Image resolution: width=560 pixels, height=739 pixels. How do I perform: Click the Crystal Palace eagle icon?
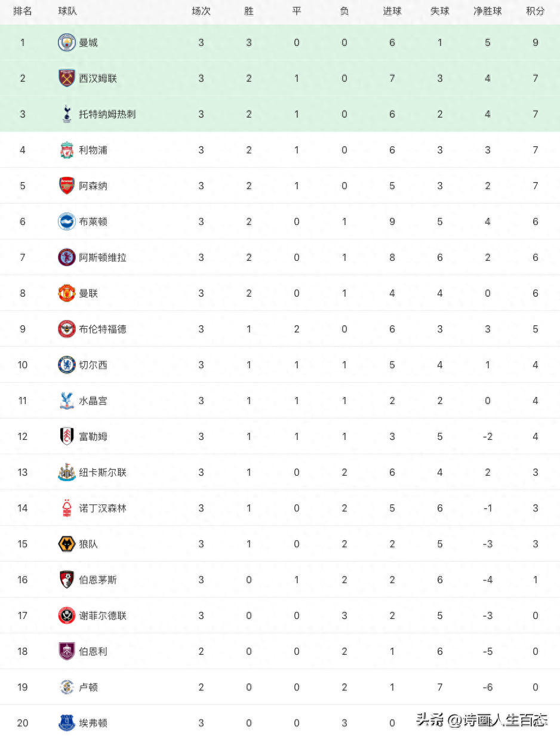67,401
